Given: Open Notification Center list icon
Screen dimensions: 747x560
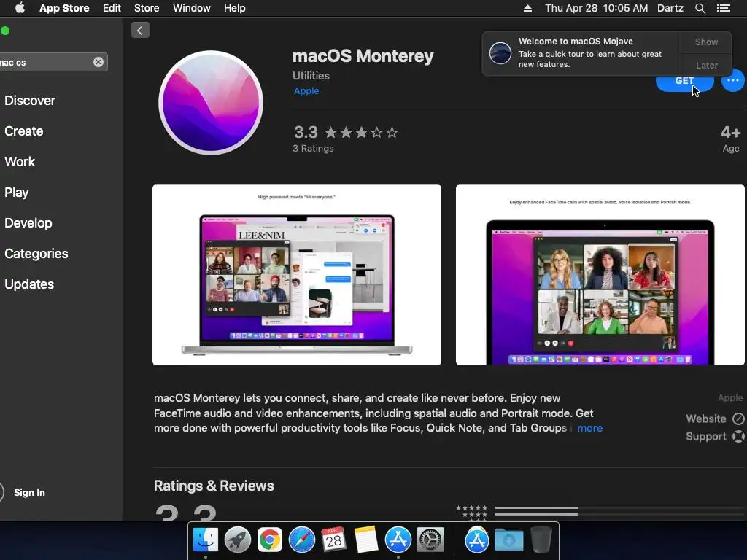Looking at the screenshot, I should [x=724, y=8].
